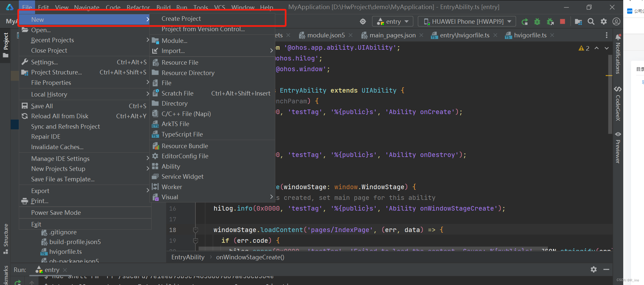Expand the Export submenu
Image resolution: width=644 pixels, height=285 pixels.
(x=85, y=191)
